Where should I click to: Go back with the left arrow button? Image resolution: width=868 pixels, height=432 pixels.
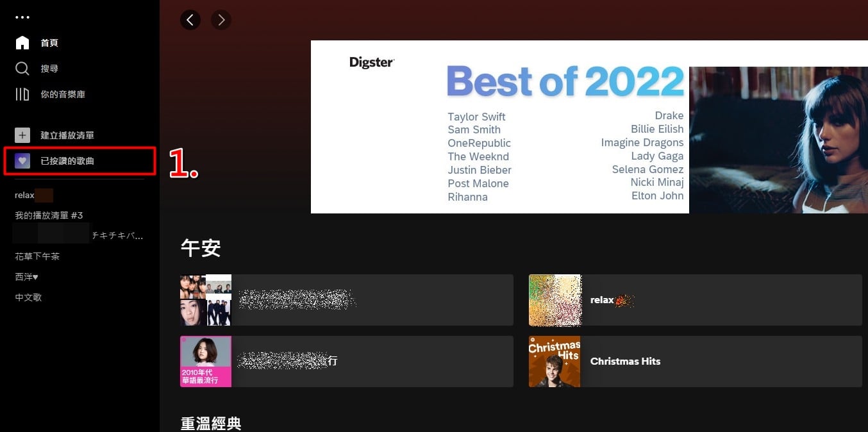point(190,20)
